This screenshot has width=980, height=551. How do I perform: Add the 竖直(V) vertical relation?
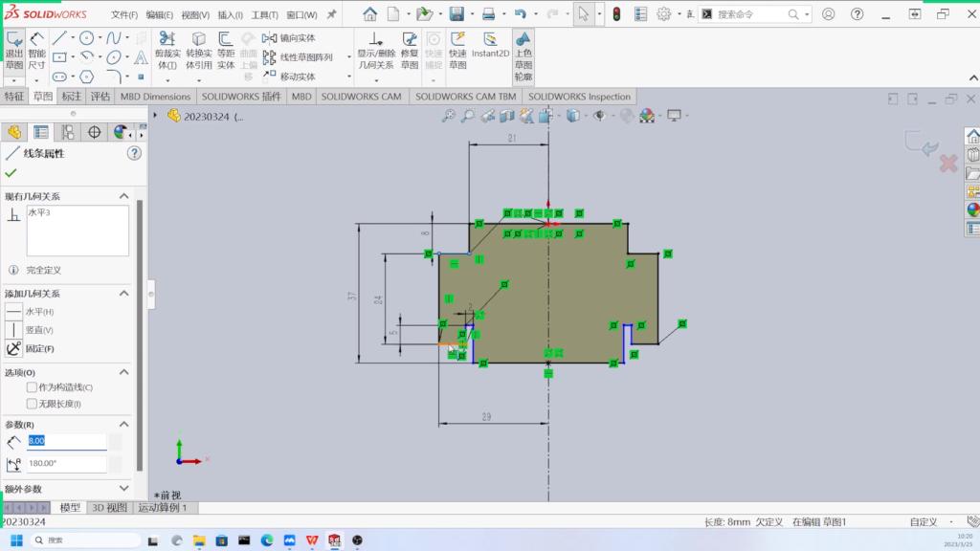click(x=14, y=330)
